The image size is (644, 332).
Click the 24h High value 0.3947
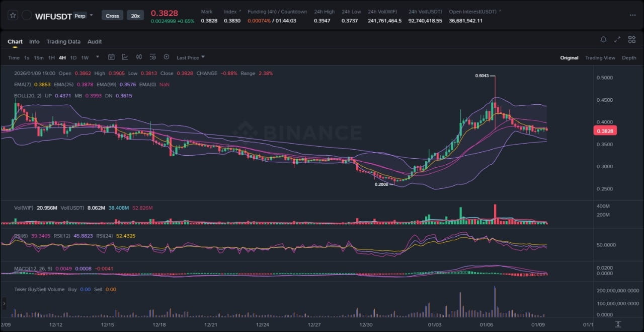(x=322, y=21)
